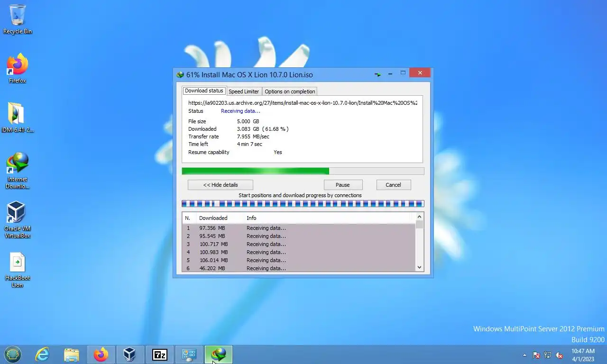Select connection row 1 with 97.356 MB

(x=299, y=228)
